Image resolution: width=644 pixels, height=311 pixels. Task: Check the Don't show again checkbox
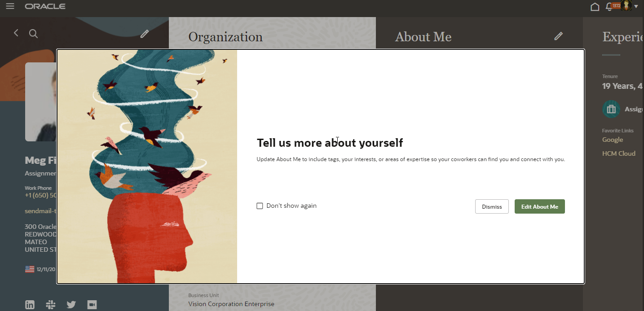[x=260, y=206]
